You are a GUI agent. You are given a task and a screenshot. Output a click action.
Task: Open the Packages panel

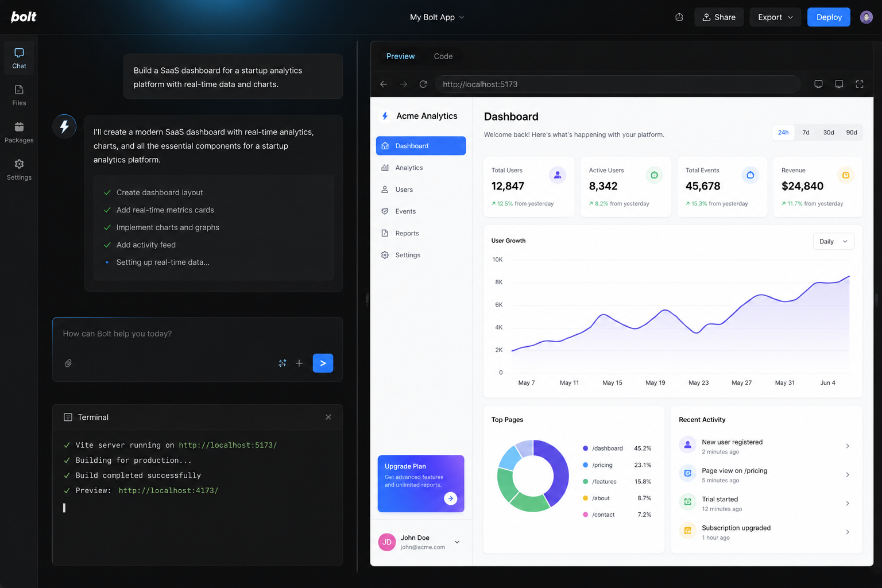click(19, 133)
